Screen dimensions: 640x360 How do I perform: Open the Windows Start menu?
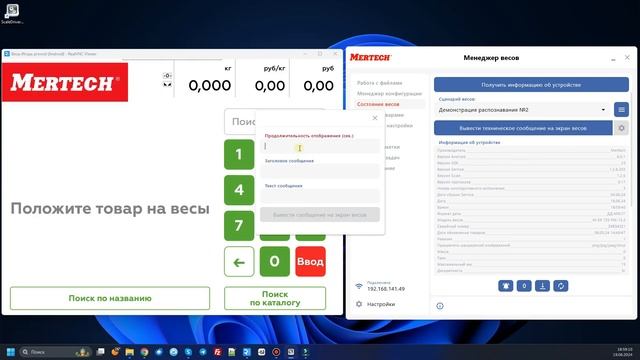11,352
